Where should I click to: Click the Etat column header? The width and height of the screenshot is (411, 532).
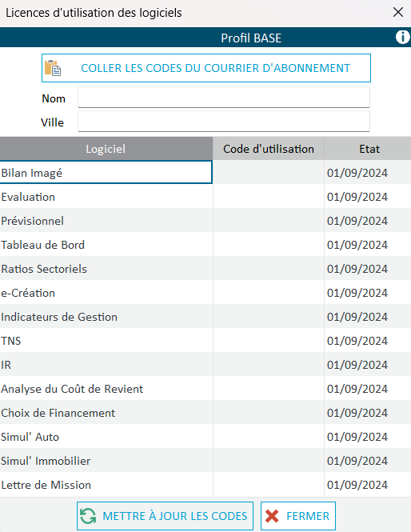pyautogui.click(x=368, y=149)
